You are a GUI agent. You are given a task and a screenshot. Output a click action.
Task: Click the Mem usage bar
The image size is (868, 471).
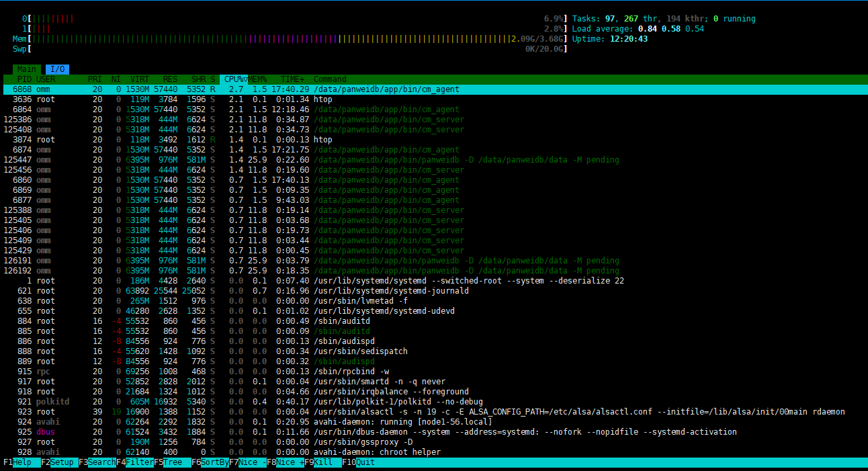(x=290, y=39)
